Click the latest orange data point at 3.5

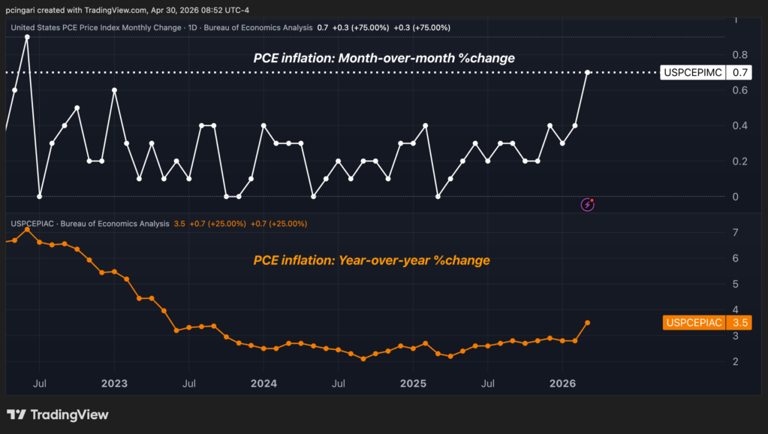pos(587,322)
